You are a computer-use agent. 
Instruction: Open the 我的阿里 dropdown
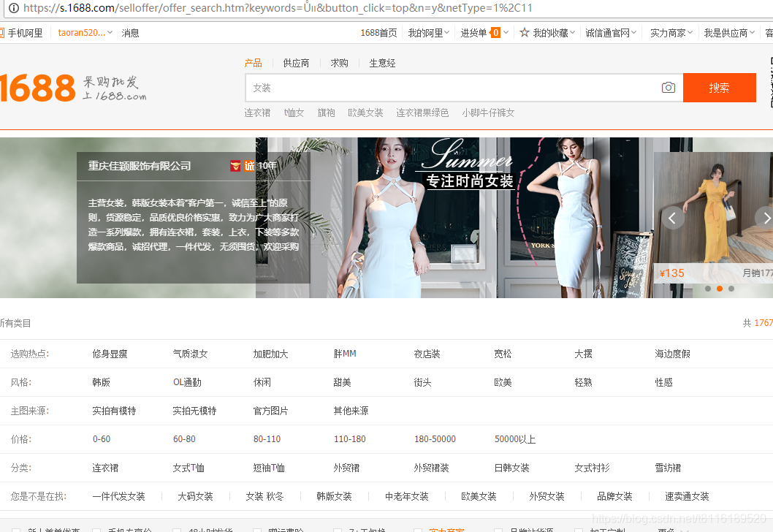pos(428,32)
